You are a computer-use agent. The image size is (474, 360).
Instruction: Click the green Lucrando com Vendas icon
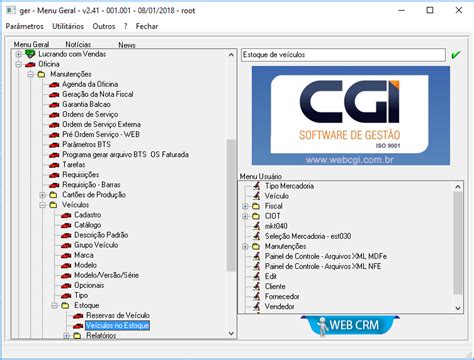30,54
